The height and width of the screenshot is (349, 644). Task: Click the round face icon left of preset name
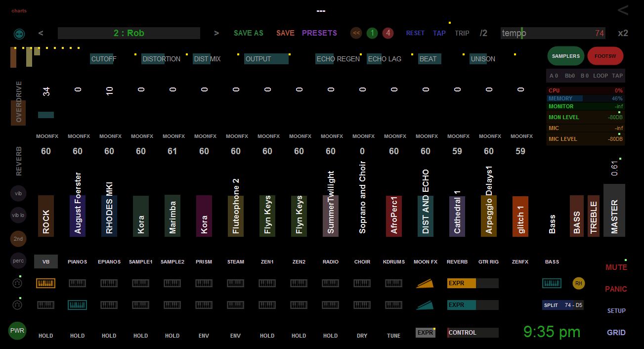point(19,34)
